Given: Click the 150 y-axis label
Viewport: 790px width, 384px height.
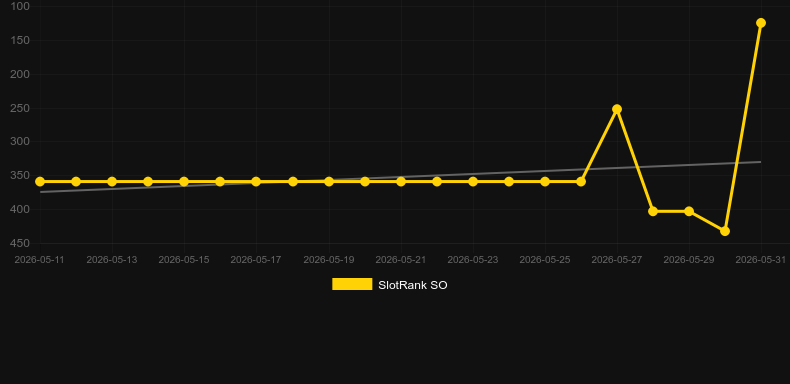Looking at the screenshot, I should [20, 40].
